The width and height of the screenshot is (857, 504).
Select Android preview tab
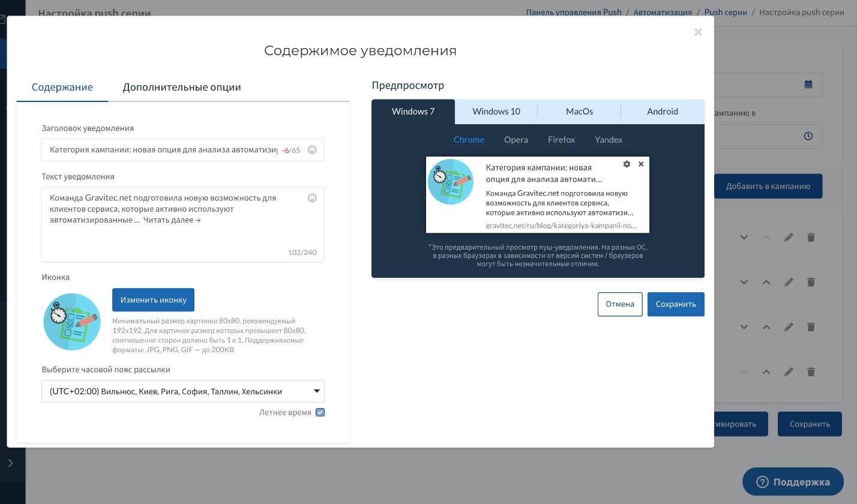click(x=663, y=112)
